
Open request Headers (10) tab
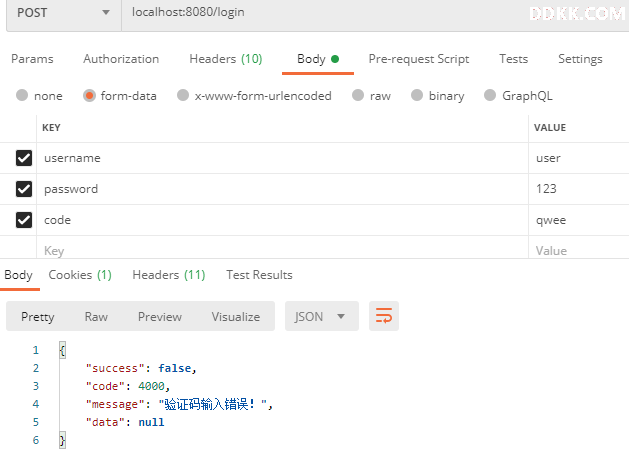tap(226, 59)
